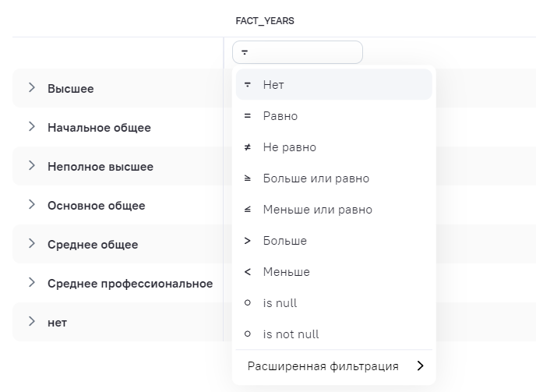Click the circle icon beside is null
This screenshot has width=536, height=392.
248,303
